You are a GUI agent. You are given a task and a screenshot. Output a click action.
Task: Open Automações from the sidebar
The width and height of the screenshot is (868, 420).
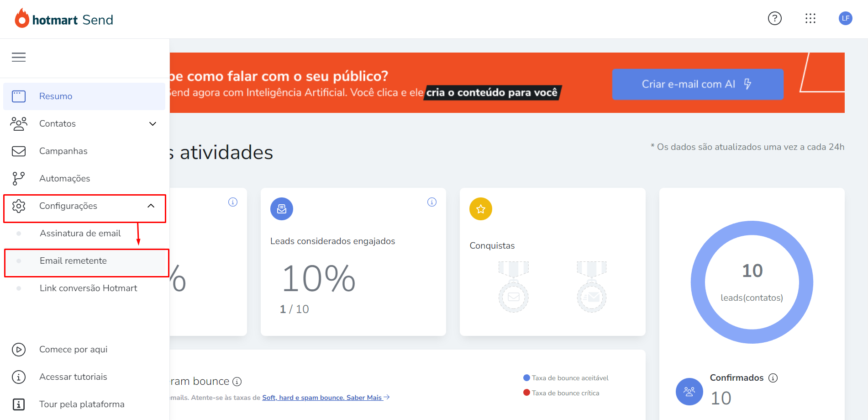[84, 179]
